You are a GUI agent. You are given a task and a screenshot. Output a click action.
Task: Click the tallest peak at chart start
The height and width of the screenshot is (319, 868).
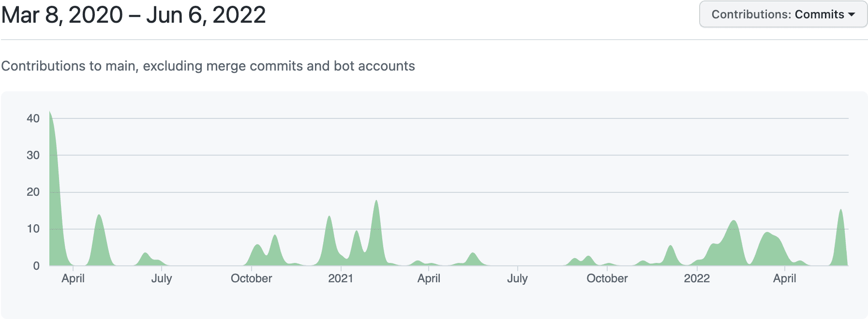tap(51, 145)
